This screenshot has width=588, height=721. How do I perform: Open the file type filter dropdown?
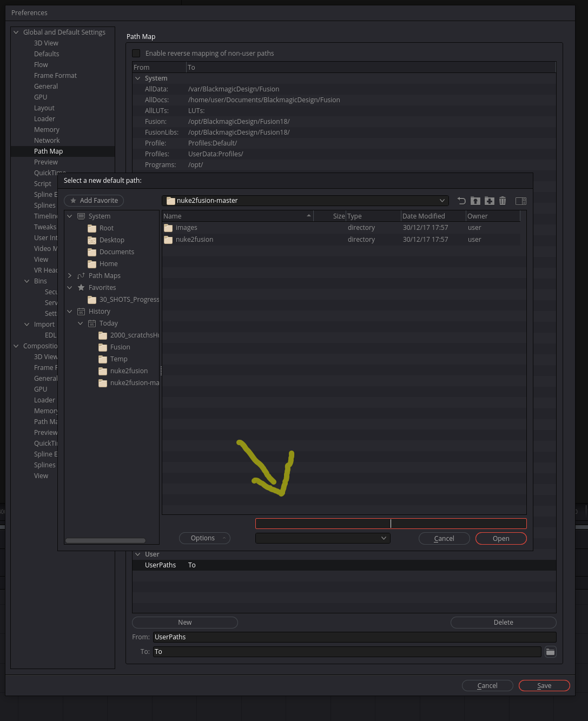click(x=323, y=538)
